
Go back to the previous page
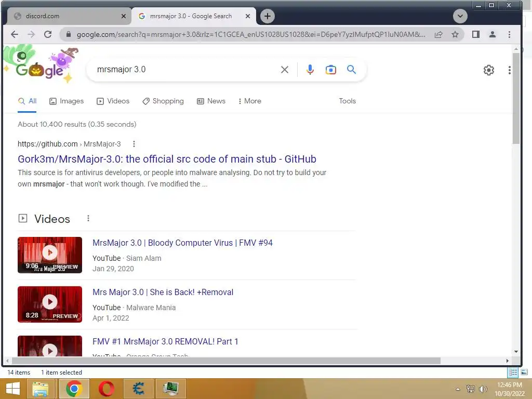point(15,34)
